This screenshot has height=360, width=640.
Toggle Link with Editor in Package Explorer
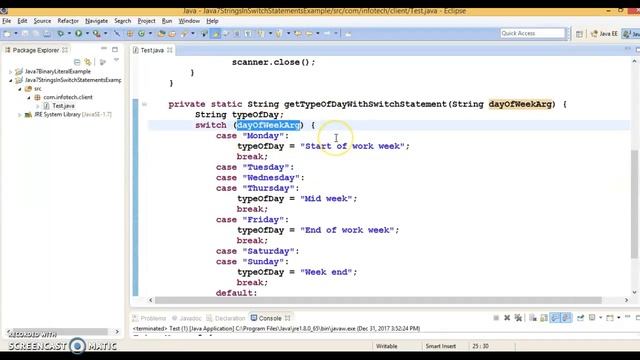coord(87,62)
